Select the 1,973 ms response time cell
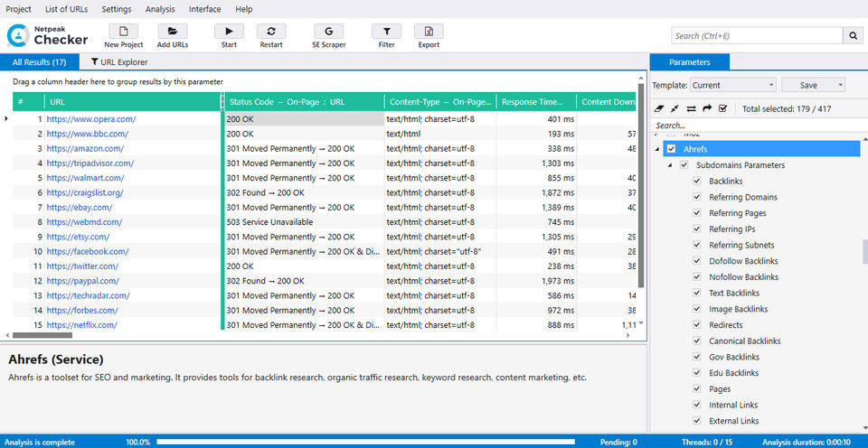The height and width of the screenshot is (448, 868). [x=536, y=281]
